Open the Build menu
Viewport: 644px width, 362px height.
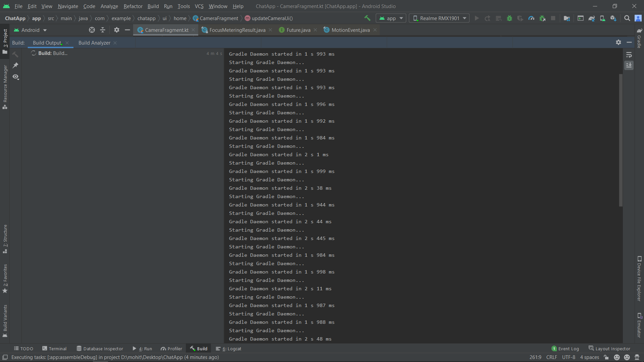click(153, 6)
